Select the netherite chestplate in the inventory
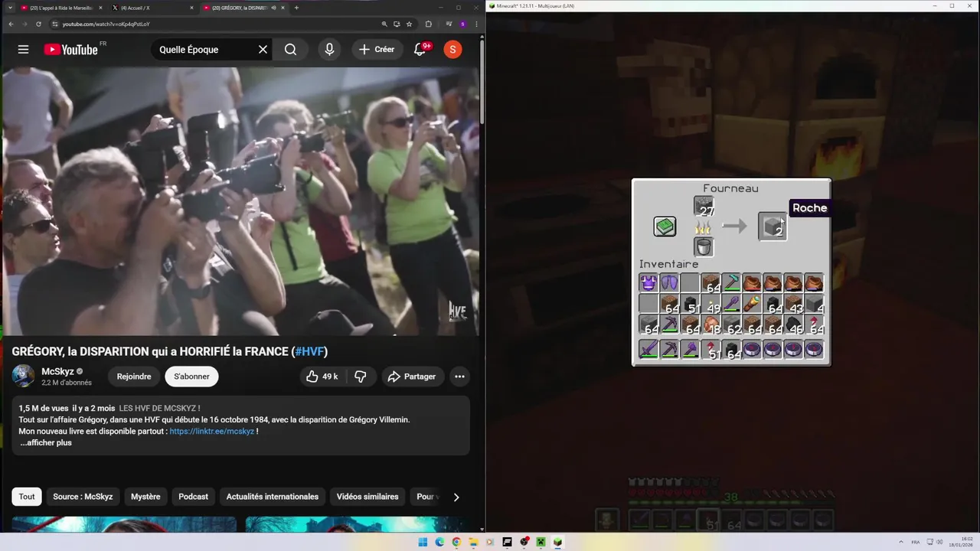 point(648,283)
